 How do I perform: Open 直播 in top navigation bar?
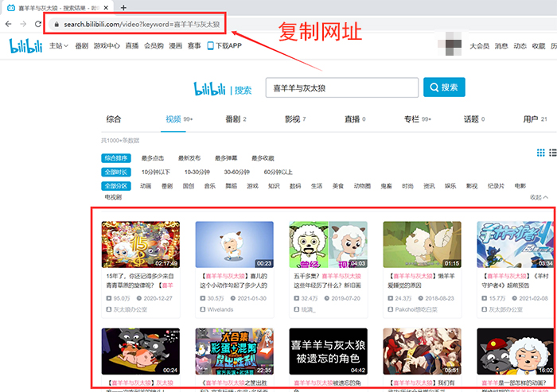132,46
